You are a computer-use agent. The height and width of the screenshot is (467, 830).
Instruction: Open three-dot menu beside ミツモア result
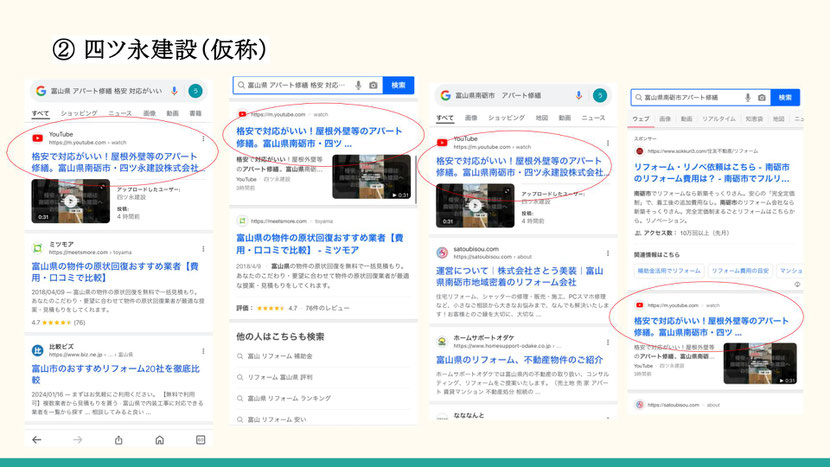[203, 249]
